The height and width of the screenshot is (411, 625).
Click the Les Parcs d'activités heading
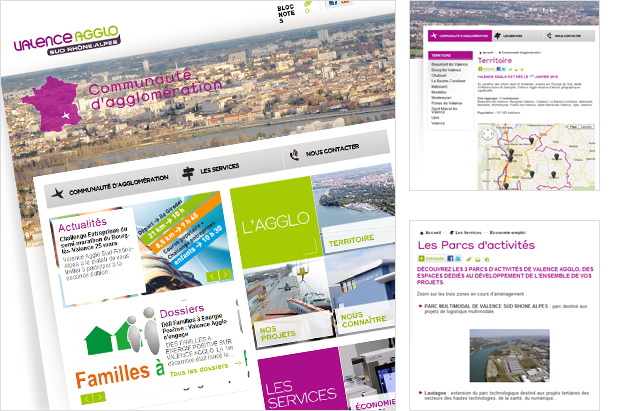(x=476, y=245)
